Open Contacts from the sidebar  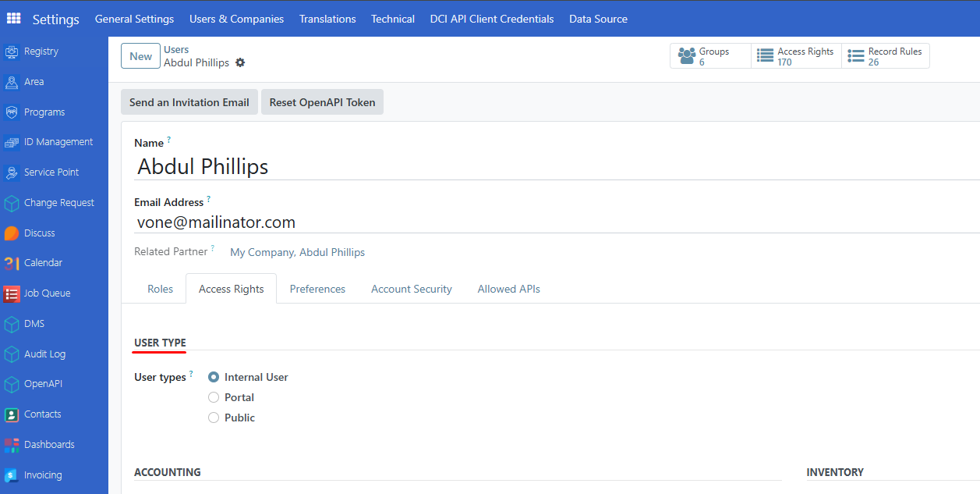42,414
